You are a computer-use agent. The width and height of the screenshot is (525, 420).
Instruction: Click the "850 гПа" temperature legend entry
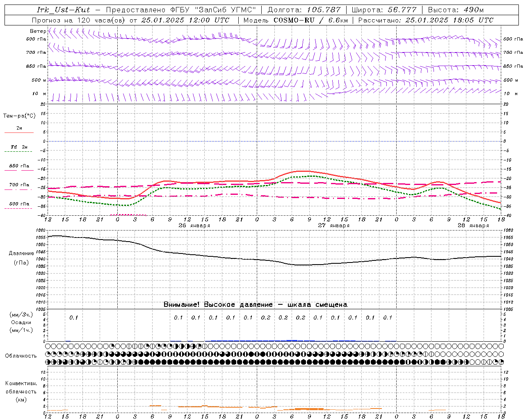tap(19, 166)
